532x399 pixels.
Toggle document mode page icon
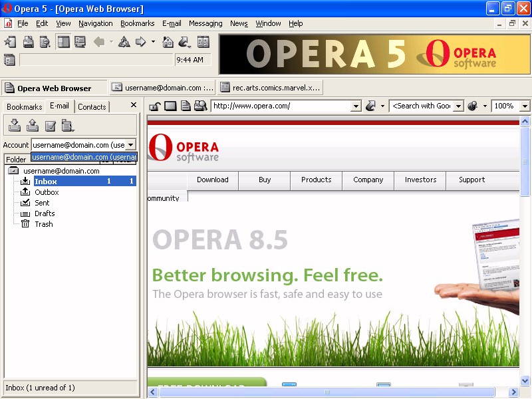tap(186, 106)
